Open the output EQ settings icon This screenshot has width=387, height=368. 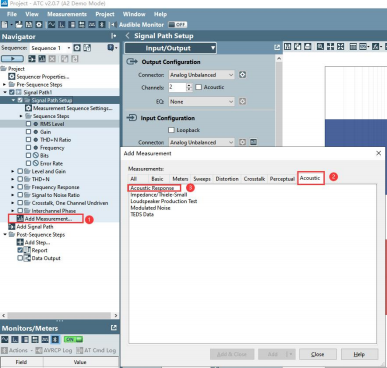(243, 101)
